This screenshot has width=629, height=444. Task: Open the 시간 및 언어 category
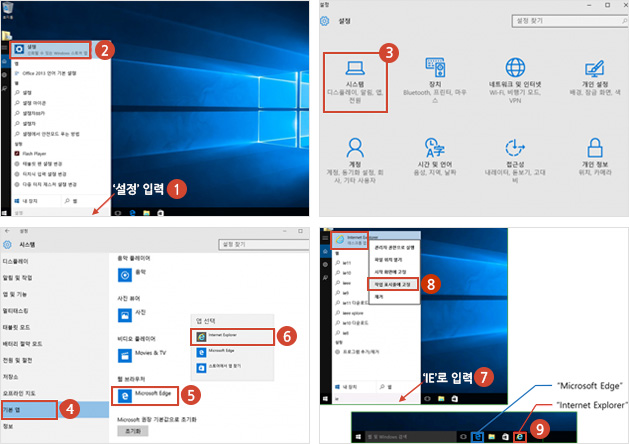[x=435, y=157]
